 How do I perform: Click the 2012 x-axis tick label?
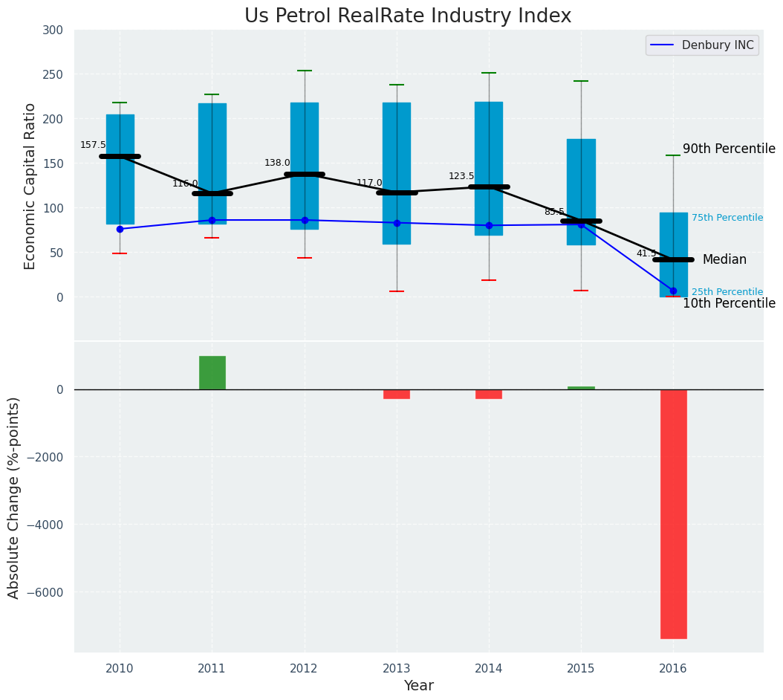click(x=304, y=669)
